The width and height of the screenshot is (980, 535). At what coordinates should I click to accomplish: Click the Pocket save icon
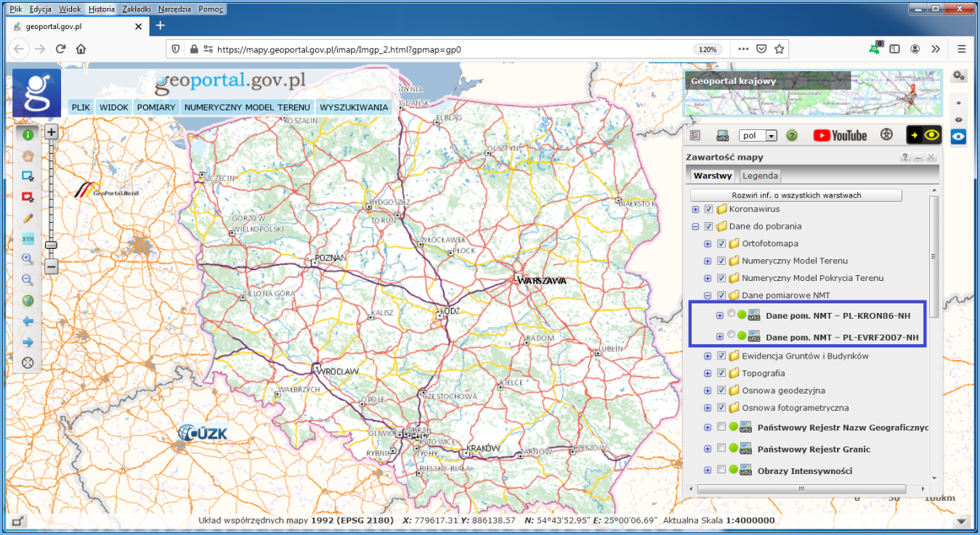point(761,49)
